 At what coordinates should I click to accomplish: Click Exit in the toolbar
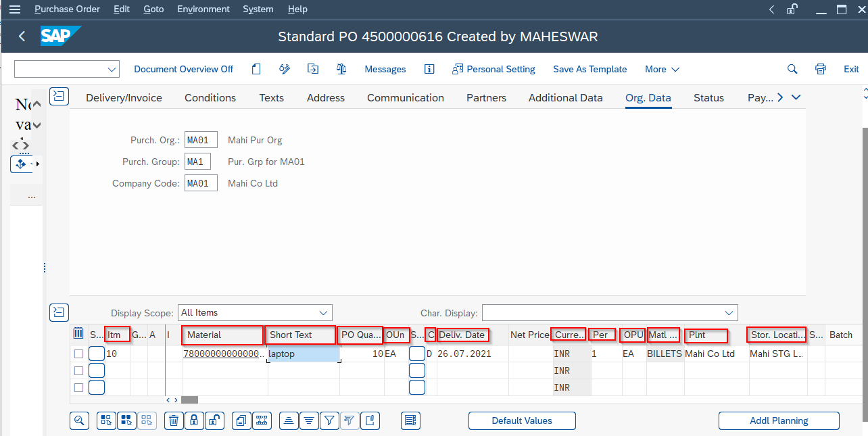[851, 69]
